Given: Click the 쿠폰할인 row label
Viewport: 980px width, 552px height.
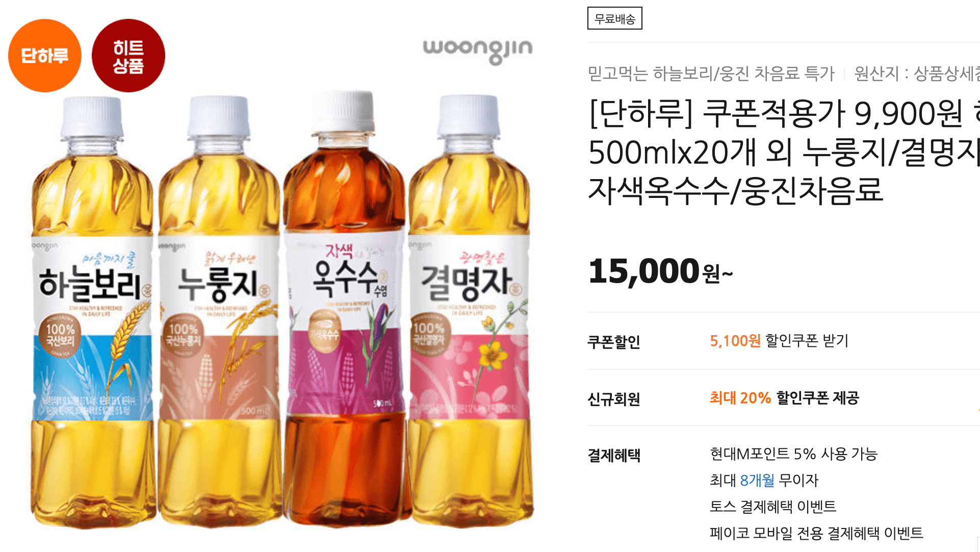Looking at the screenshot, I should tap(614, 341).
